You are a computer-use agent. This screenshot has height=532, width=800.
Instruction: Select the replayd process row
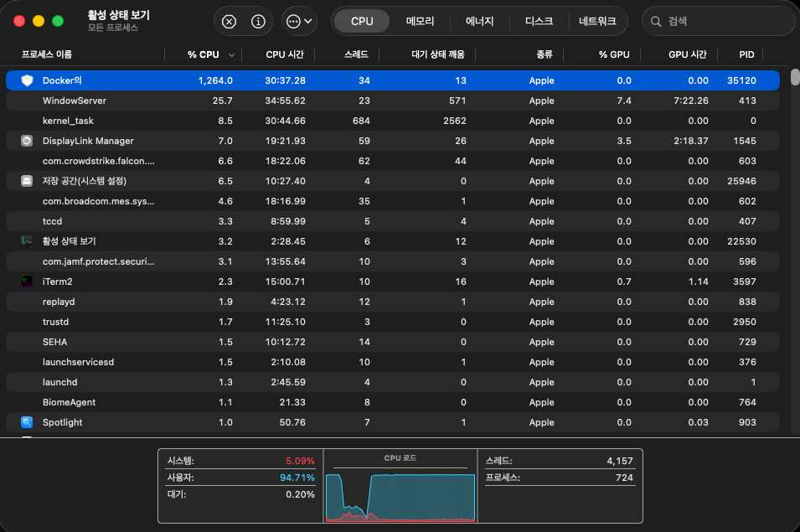coord(392,302)
